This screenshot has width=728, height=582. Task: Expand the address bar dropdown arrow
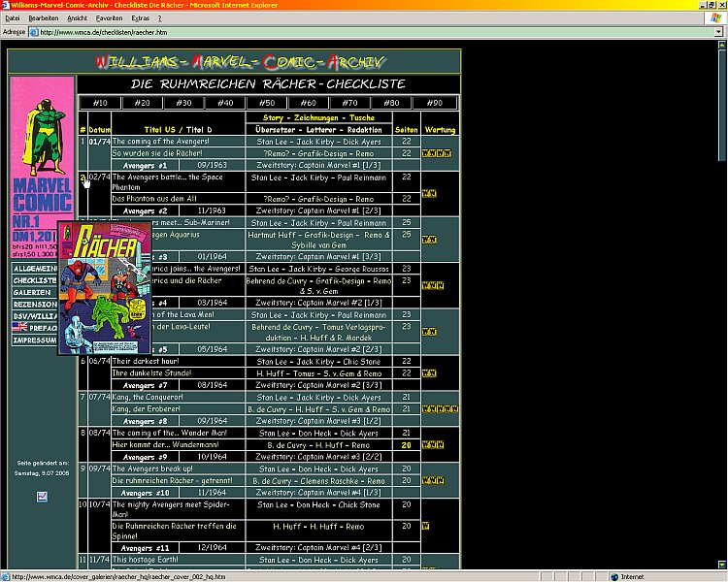[x=718, y=32]
